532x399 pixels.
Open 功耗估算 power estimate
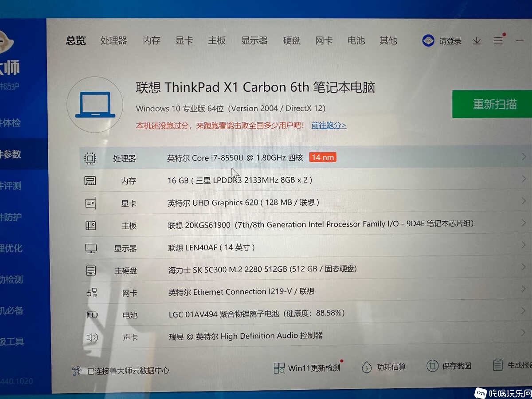pyautogui.click(x=391, y=367)
